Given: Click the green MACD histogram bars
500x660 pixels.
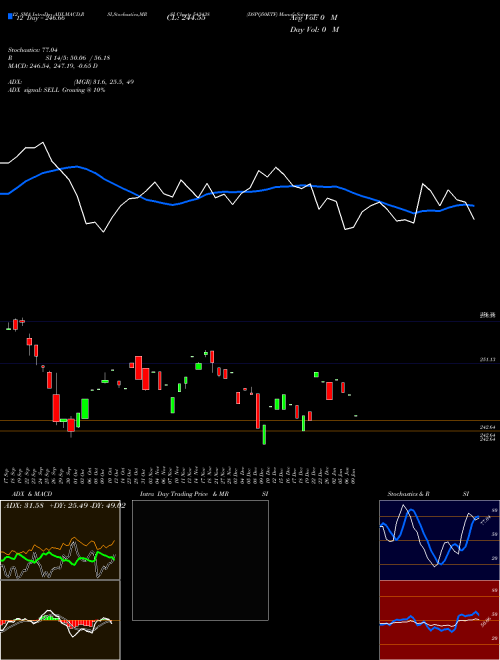Looking at the screenshot, I should click(x=50, y=617).
